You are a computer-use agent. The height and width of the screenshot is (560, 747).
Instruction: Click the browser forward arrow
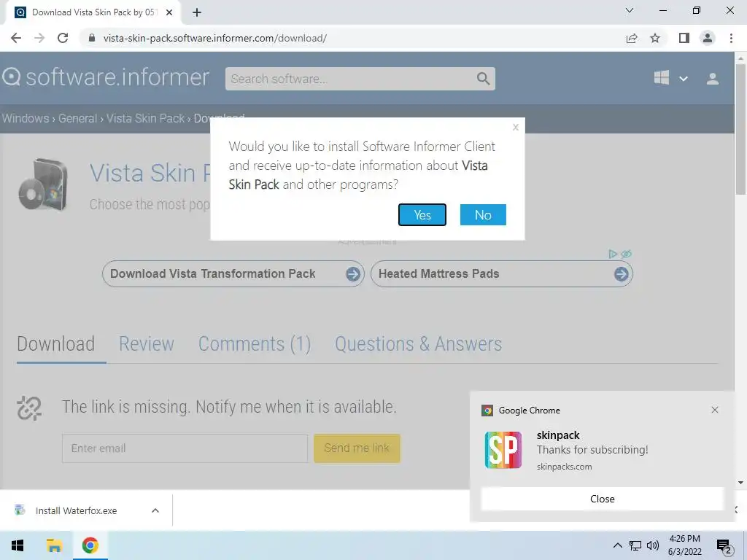coord(39,38)
